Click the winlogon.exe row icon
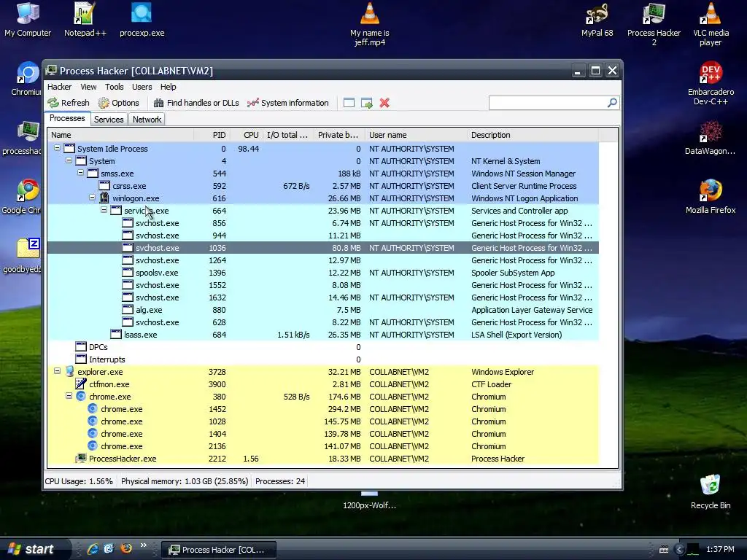 point(104,198)
